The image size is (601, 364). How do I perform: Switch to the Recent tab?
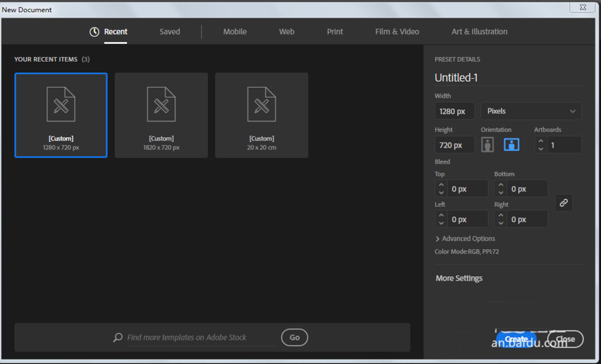(115, 32)
